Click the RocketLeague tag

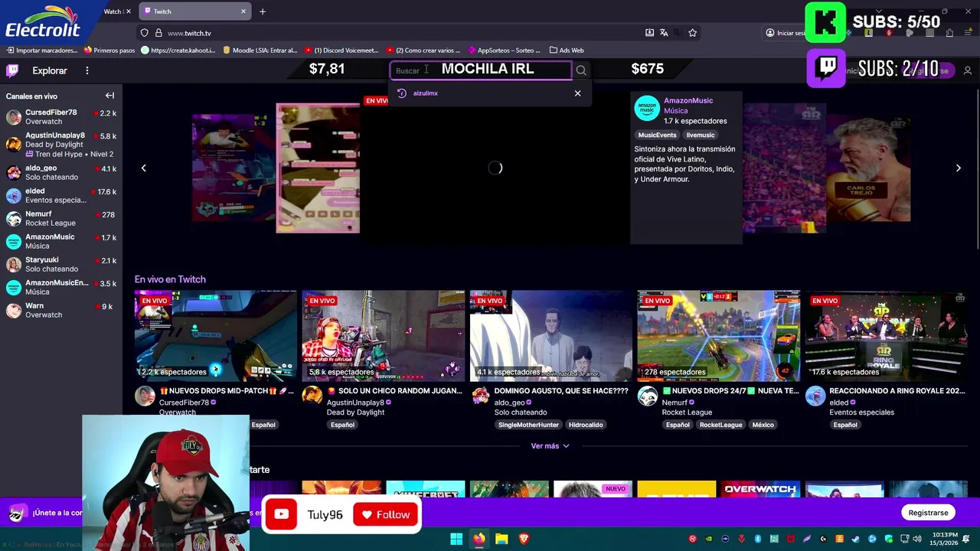[720, 425]
